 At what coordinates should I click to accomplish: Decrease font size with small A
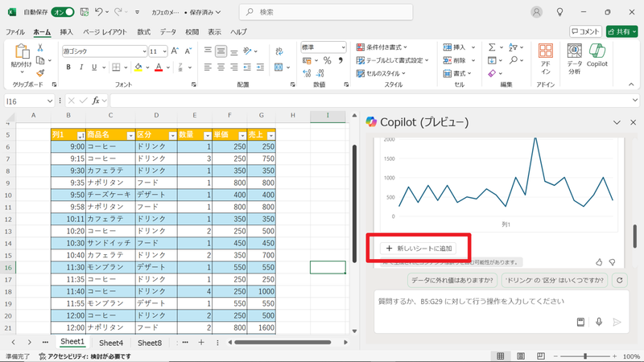click(188, 51)
